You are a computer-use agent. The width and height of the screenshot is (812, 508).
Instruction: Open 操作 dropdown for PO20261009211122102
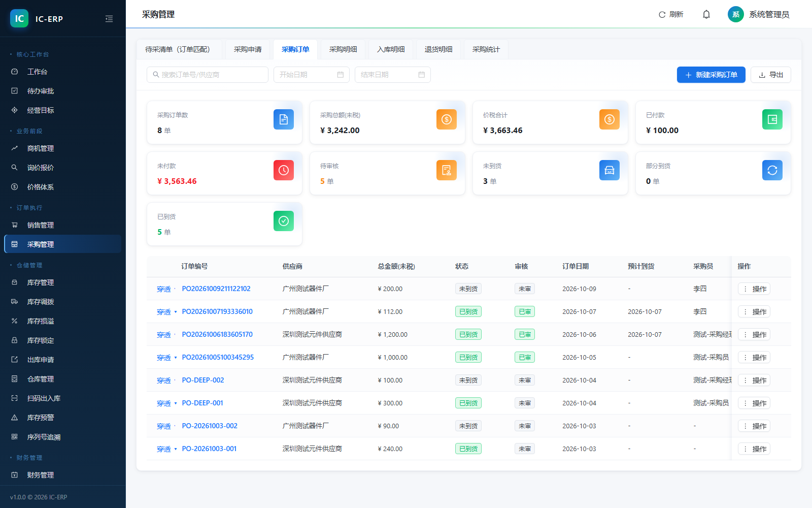click(x=754, y=289)
